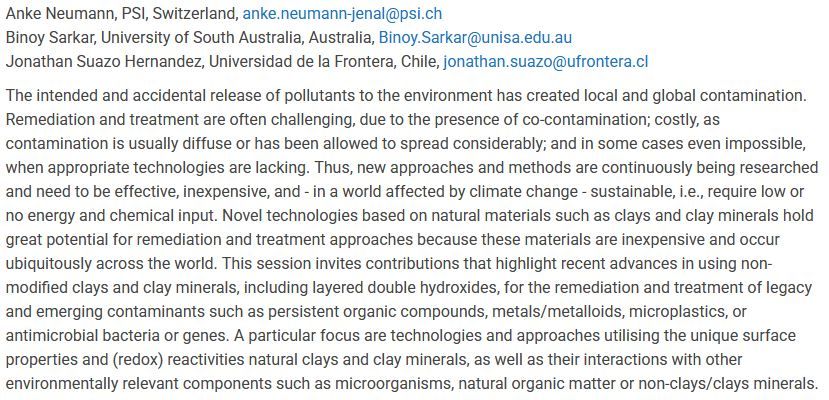Open the Binoy.Sarkar@unisa.edu.au email link
Viewport: 829px width, 400px height.
click(x=475, y=38)
